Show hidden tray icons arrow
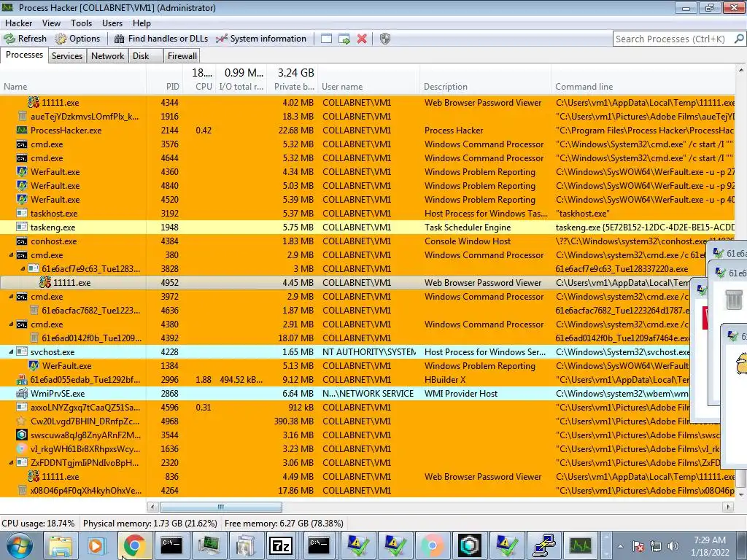 point(620,546)
